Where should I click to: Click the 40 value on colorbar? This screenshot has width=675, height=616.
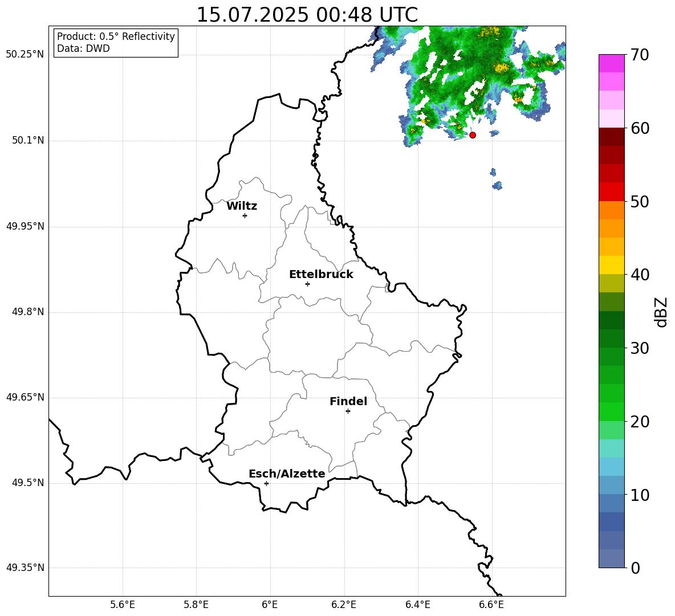coord(640,275)
